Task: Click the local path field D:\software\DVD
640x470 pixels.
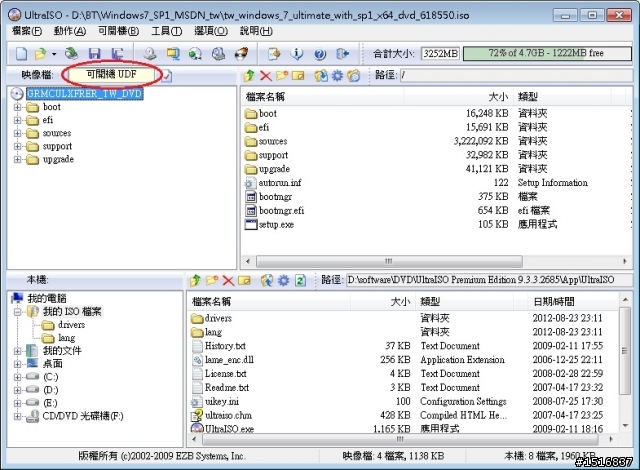Action: point(487,280)
